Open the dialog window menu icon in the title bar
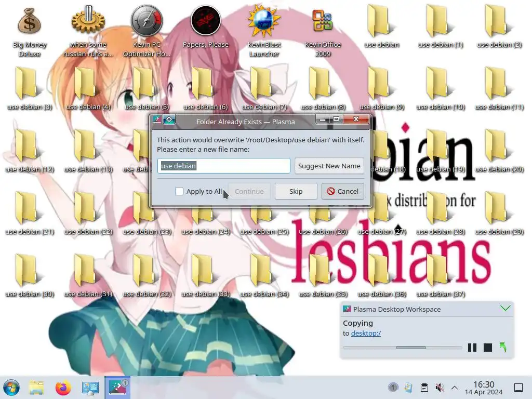Screen dimensions: 532x399 click(156, 119)
